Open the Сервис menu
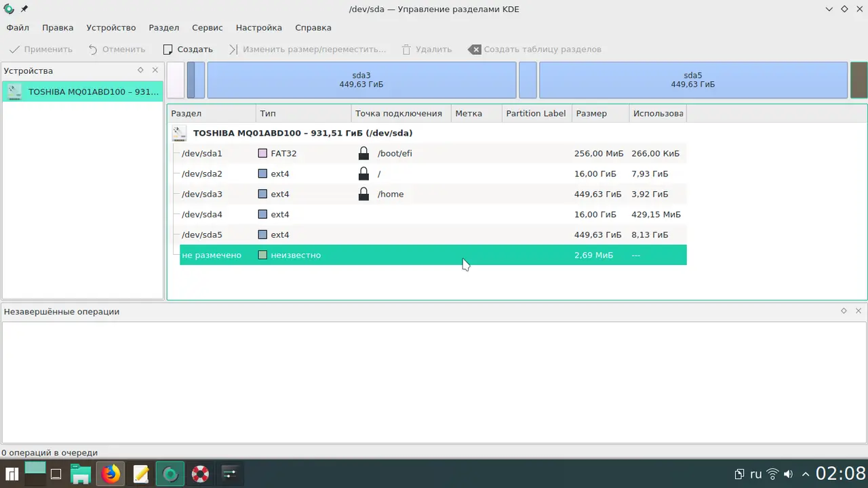 (208, 28)
